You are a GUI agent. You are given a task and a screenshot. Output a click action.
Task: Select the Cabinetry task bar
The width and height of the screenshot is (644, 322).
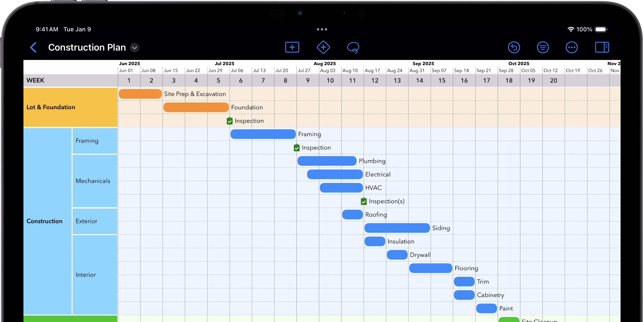464,295
